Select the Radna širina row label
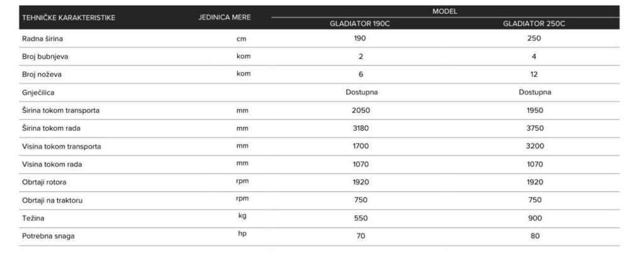Image resolution: width=644 pixels, height=253 pixels. 43,38
